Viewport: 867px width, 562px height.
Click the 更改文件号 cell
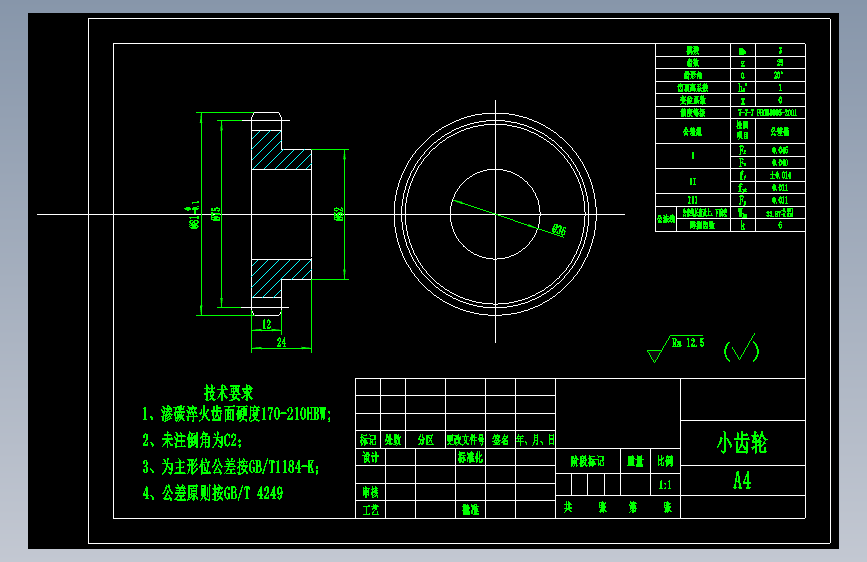point(466,440)
